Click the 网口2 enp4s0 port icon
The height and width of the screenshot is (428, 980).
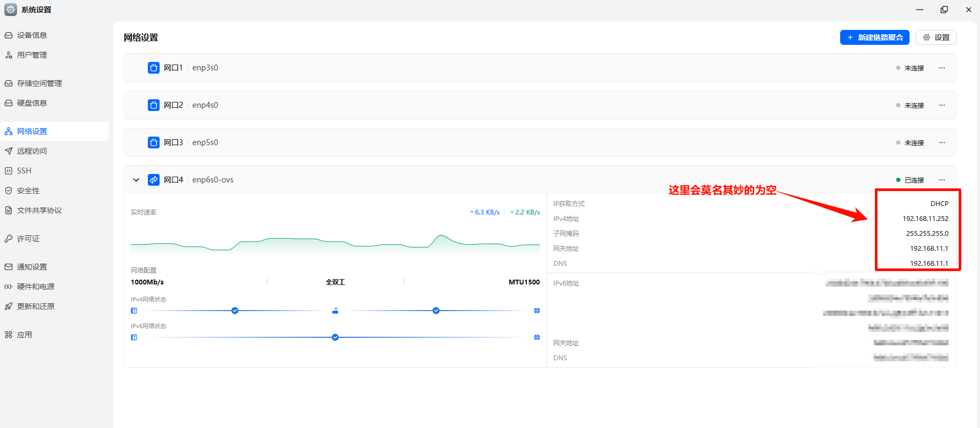[x=154, y=105]
